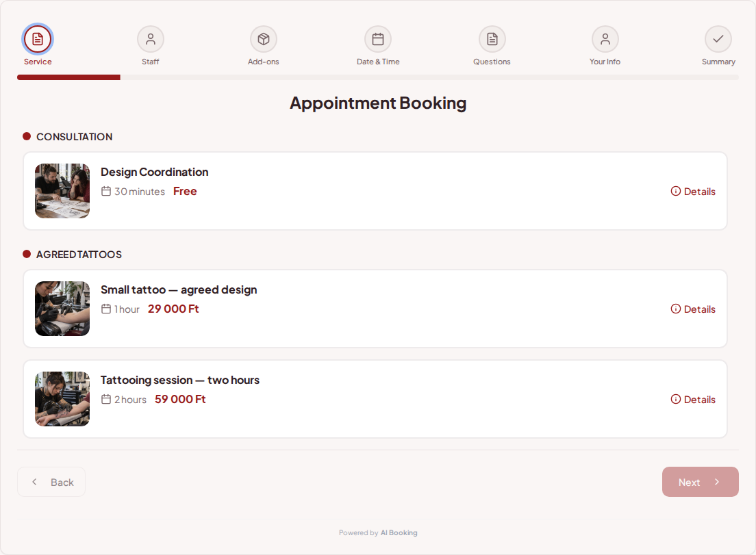Select the Tattooing session thumbnail image
This screenshot has width=756, height=555.
(x=62, y=399)
